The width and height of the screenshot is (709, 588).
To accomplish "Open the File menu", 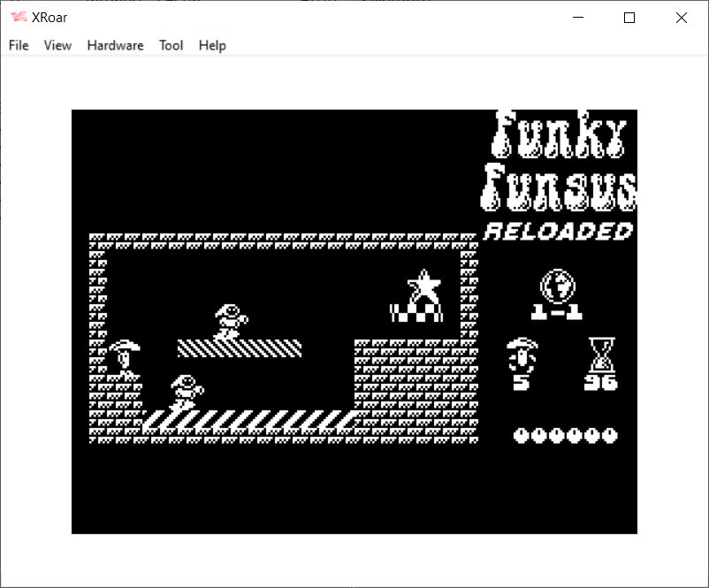I will click(x=19, y=45).
